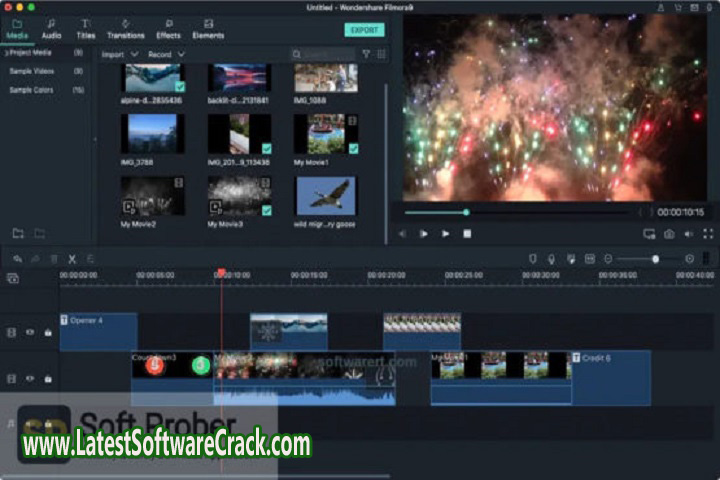
Task: Toggle the lock on the Opener 4 track
Action: [x=47, y=332]
